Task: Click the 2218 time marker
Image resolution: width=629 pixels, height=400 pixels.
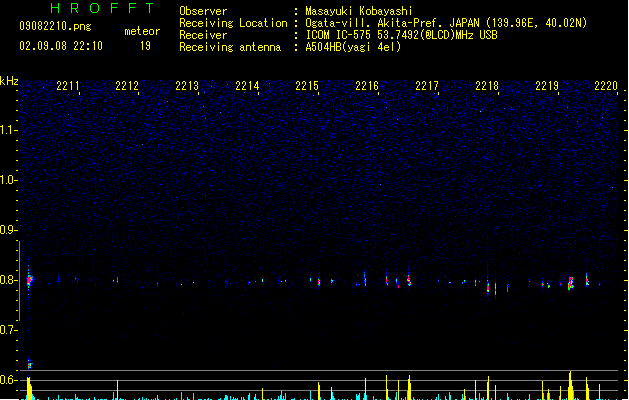Action: click(487, 86)
